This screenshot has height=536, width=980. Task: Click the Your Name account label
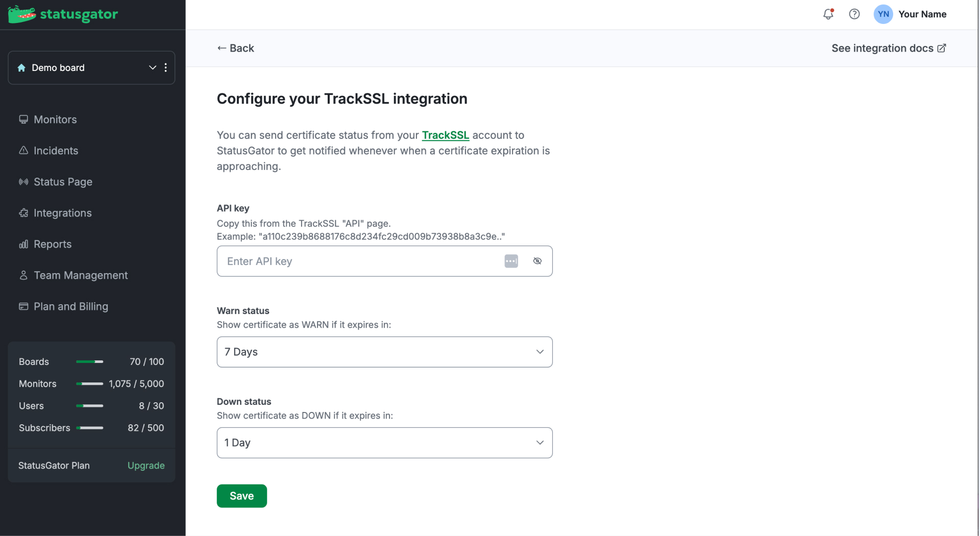tap(922, 14)
